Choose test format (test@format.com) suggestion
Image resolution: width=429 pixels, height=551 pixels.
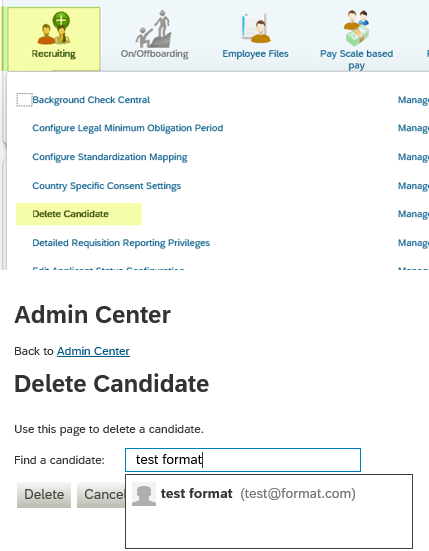click(x=269, y=494)
